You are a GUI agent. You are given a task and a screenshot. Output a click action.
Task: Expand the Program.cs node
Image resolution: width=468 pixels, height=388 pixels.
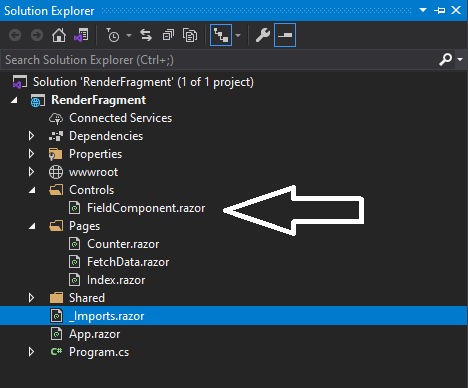pyautogui.click(x=31, y=352)
